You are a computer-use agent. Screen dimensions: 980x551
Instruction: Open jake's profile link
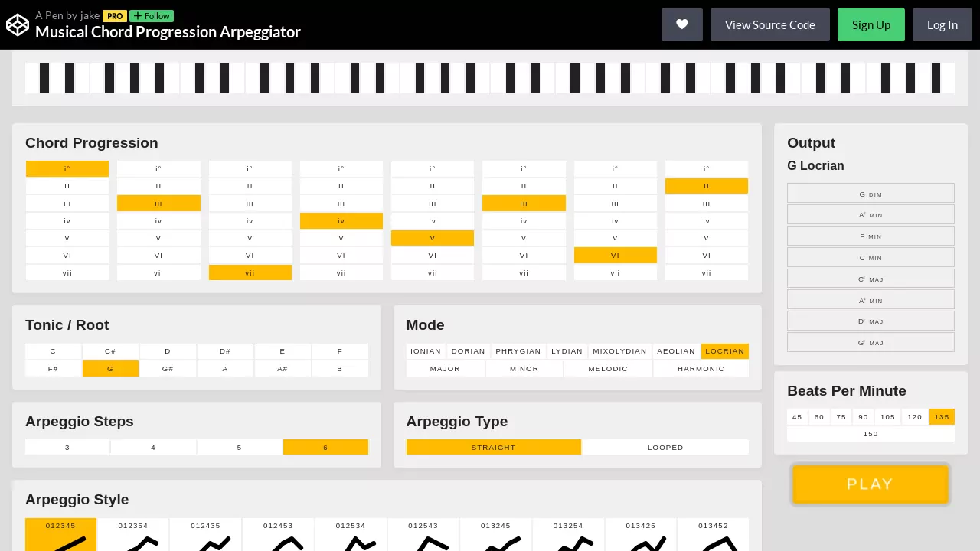[x=90, y=15]
